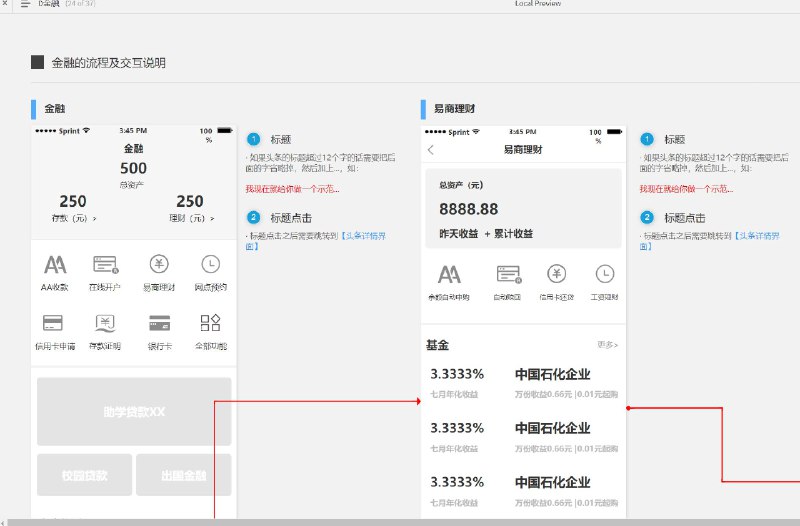Screen dimensions: 800x526
Task: Click the 助学贷款XX banner
Action: pos(134,412)
